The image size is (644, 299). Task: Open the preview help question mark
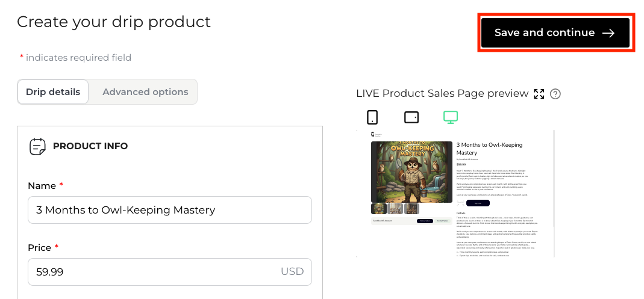tap(555, 94)
